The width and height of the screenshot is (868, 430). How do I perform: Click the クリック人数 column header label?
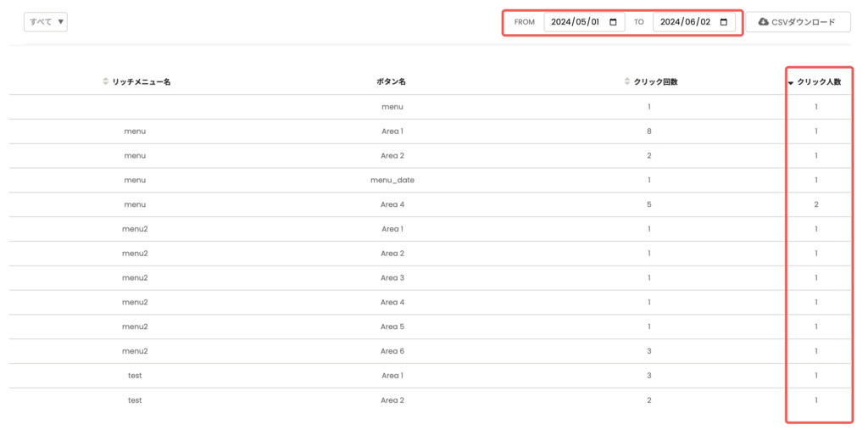click(x=819, y=82)
